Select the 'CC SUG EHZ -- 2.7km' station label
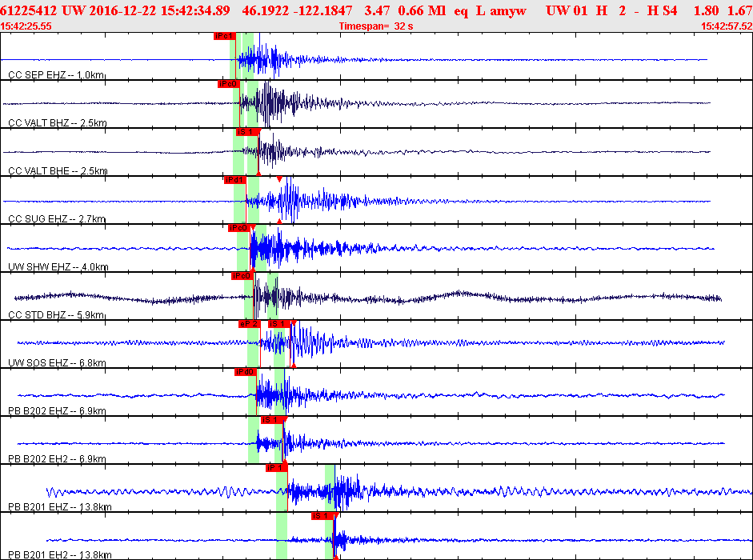Viewport: 753px width, 560px height. [x=57, y=219]
